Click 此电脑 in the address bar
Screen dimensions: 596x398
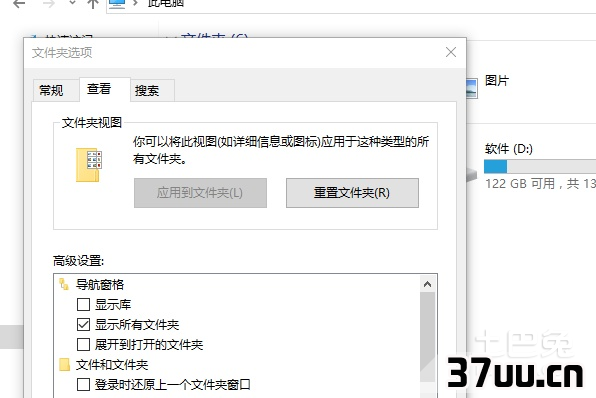click(x=166, y=3)
